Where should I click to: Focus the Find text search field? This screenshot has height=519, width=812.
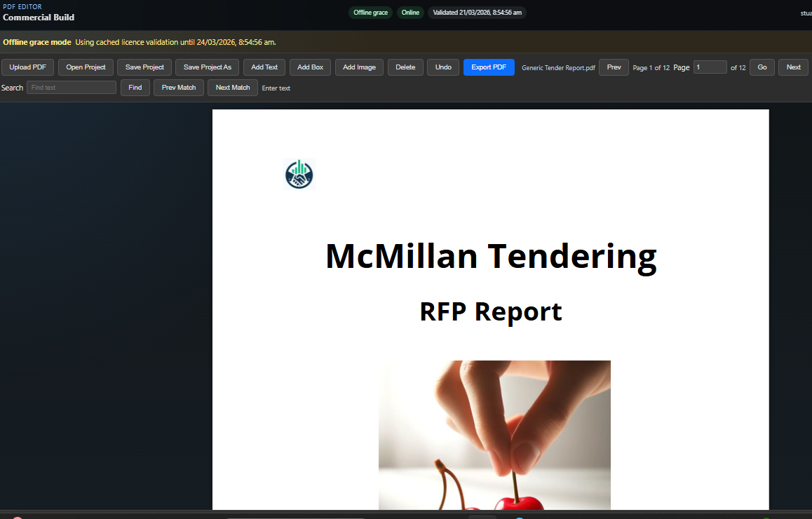tap(72, 88)
